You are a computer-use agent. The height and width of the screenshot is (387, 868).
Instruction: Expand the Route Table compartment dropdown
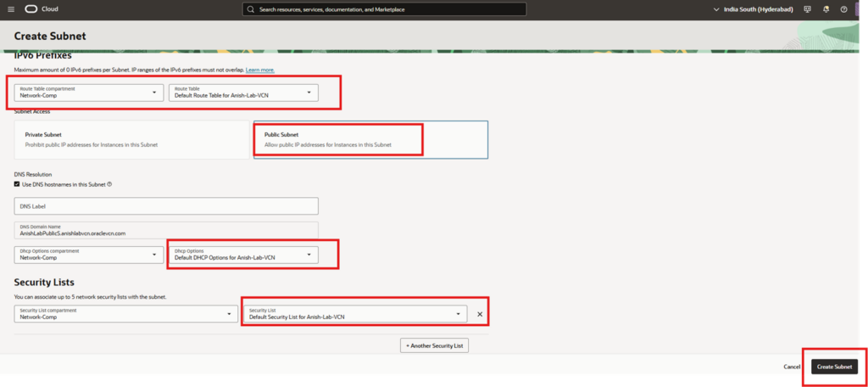tap(89, 92)
